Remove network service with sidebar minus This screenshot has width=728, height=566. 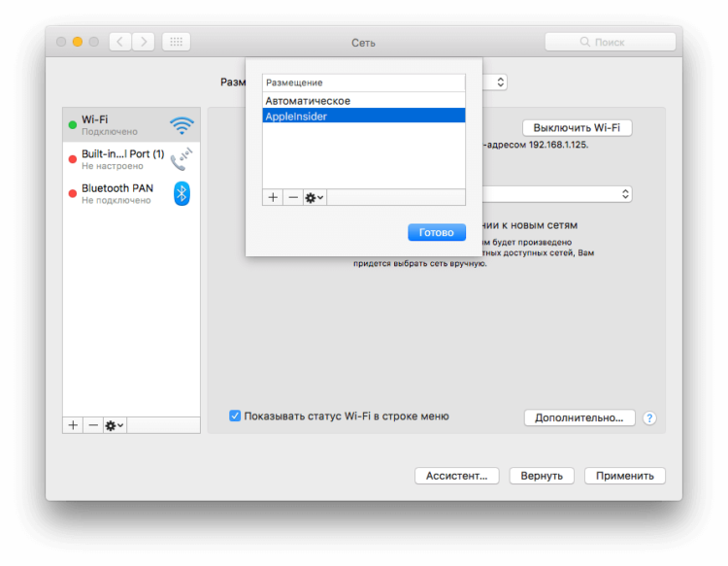point(93,425)
